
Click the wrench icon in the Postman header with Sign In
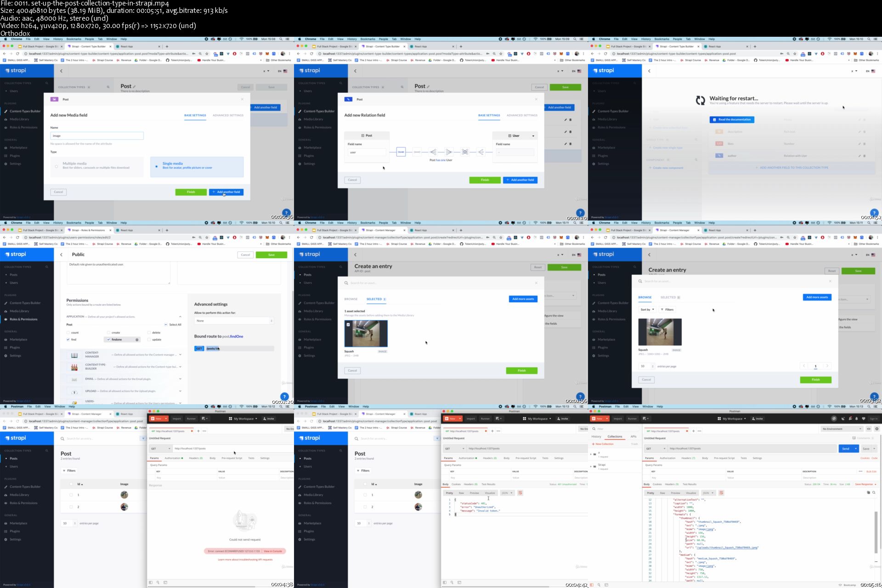pyautogui.click(x=850, y=418)
